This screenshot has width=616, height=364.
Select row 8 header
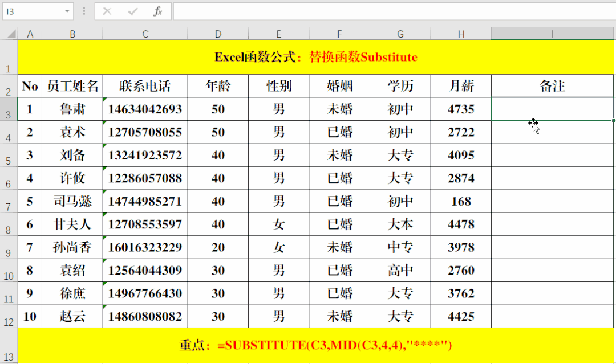[x=9, y=224]
